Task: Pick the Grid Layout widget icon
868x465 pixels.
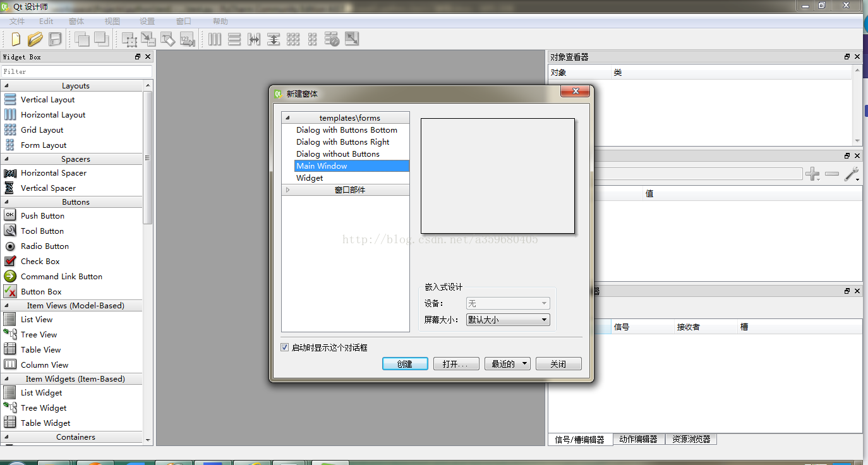Action: click(10, 130)
